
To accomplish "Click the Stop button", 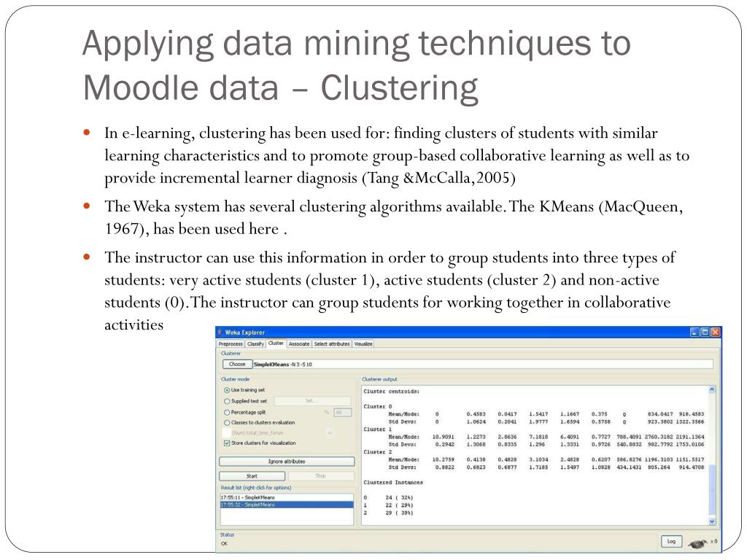I will pyautogui.click(x=321, y=476).
